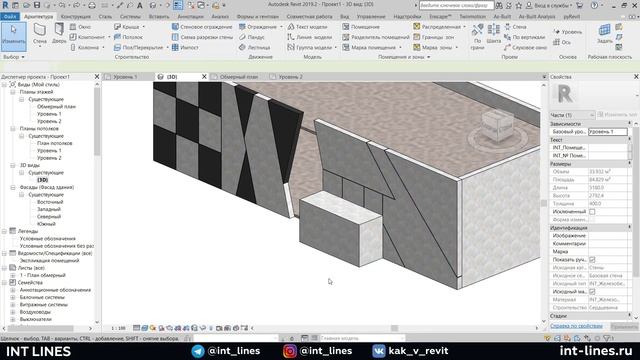
Task: Select the Марка помещения tool
Action: click(369, 47)
